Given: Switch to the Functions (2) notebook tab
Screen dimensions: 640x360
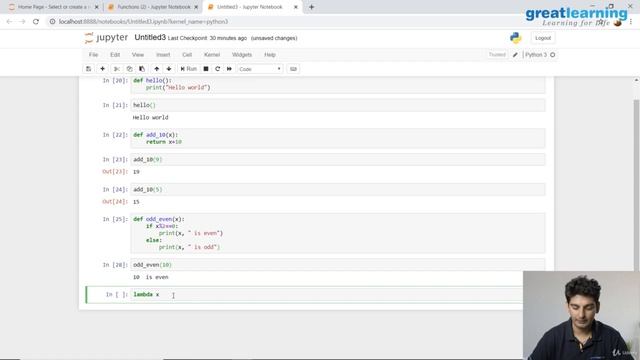Looking at the screenshot, I should 153,7.
